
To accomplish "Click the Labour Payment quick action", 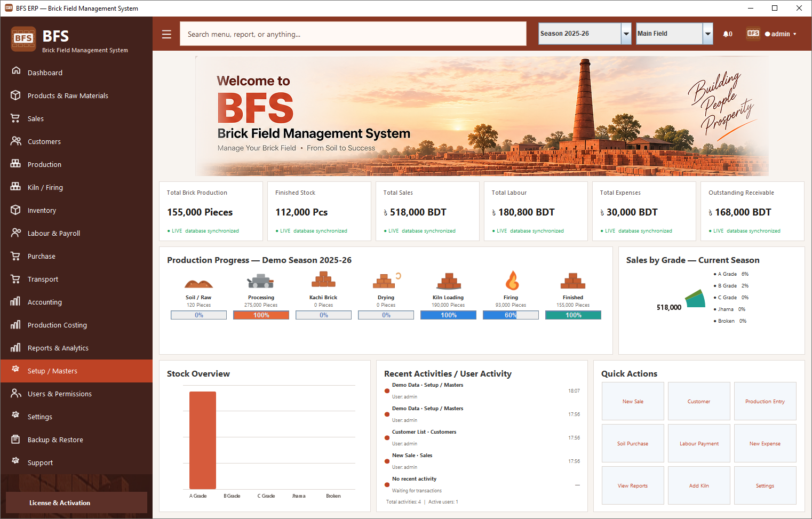I will click(x=699, y=443).
